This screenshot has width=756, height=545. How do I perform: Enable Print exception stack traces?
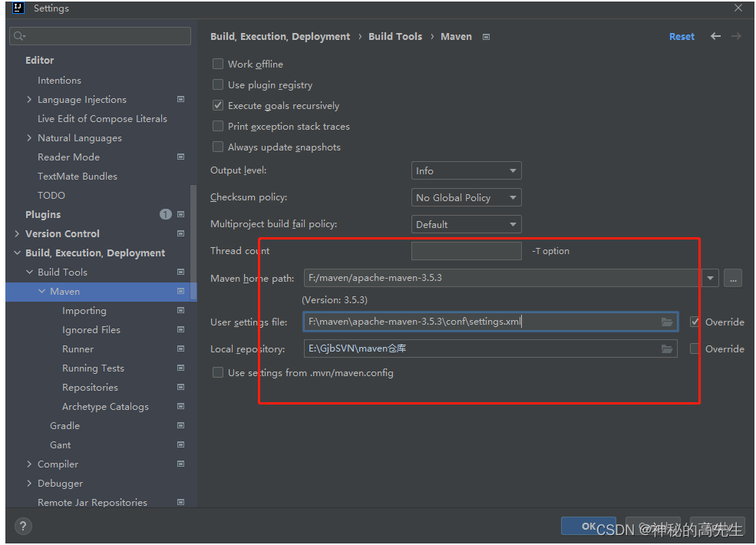[x=218, y=126]
